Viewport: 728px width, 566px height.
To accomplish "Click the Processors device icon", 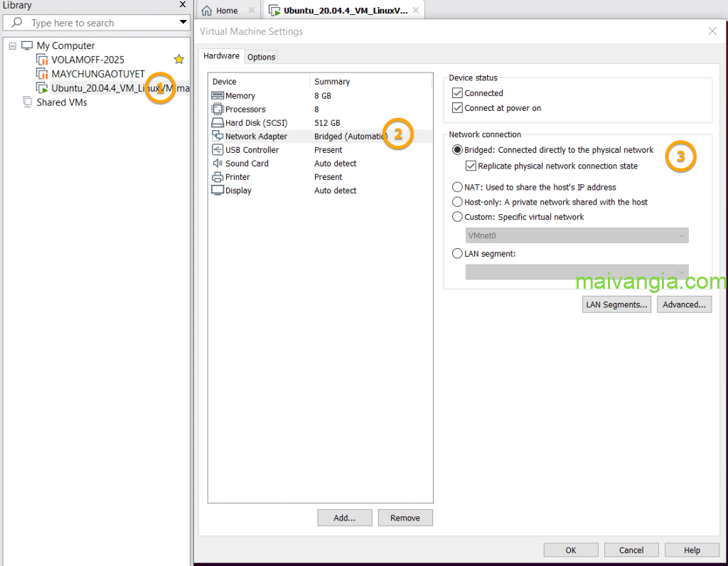I will coord(218,110).
